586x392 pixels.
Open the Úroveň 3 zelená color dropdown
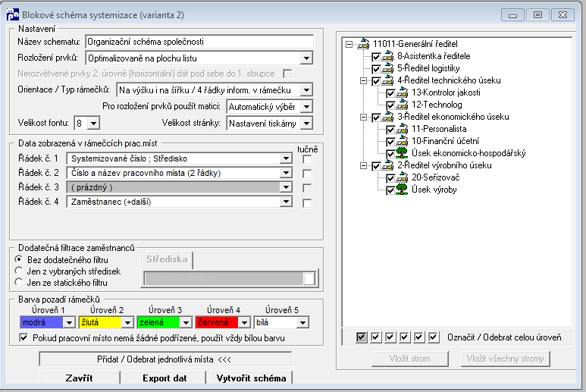(x=186, y=322)
